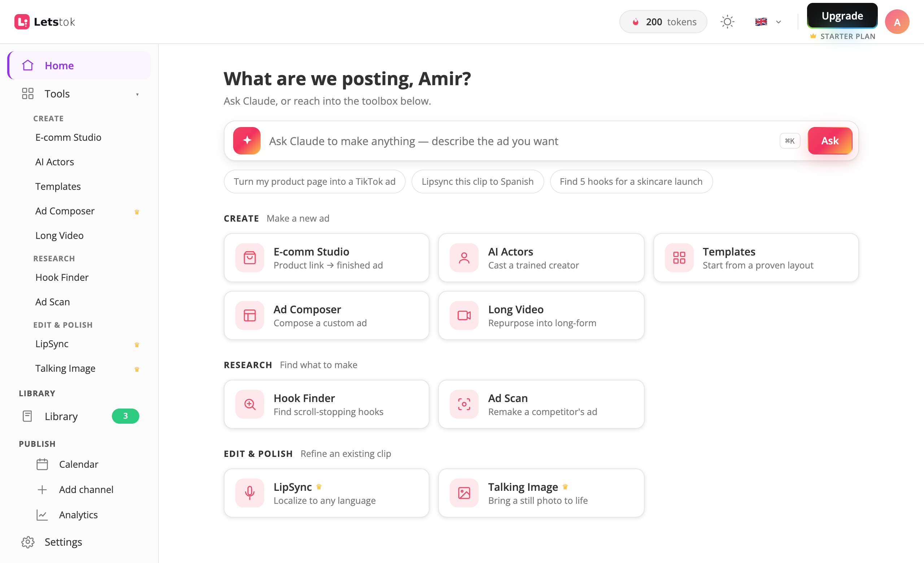Click crown icon beside LipSync card title
The height and width of the screenshot is (563, 924).
(x=319, y=486)
